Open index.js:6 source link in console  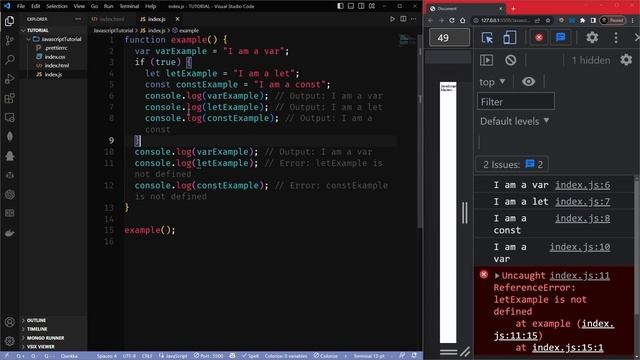coord(582,185)
